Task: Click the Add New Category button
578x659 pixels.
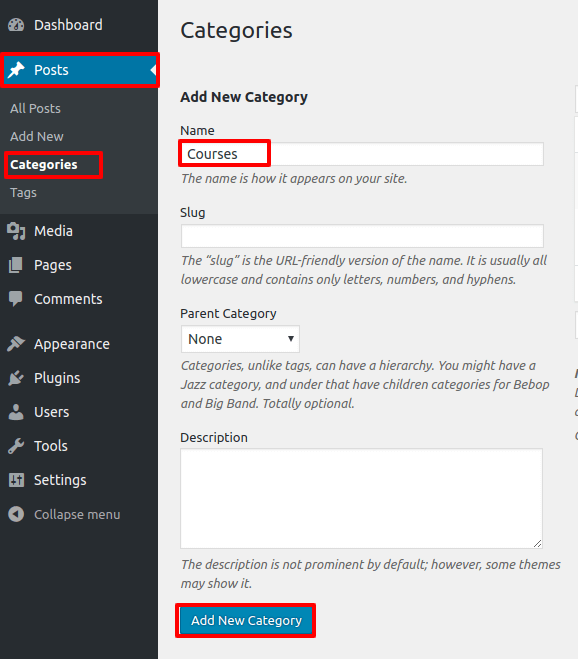Action: coord(246,620)
